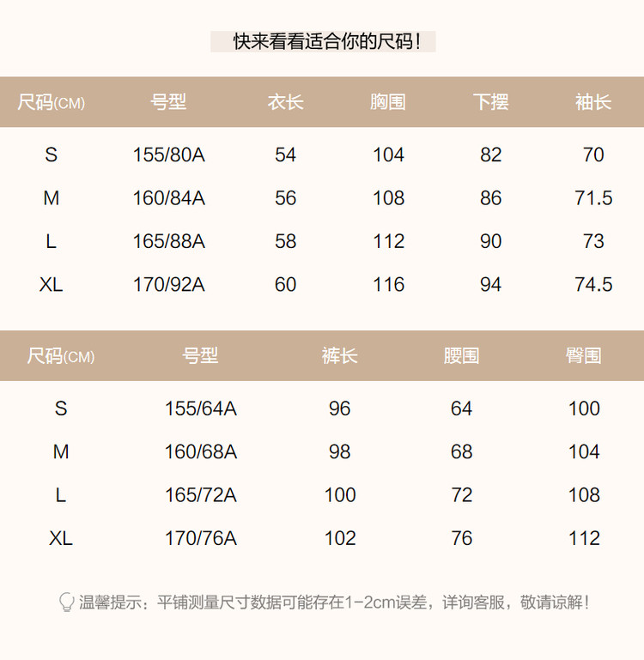Click the 温馨提示 measurement note text

335,602
